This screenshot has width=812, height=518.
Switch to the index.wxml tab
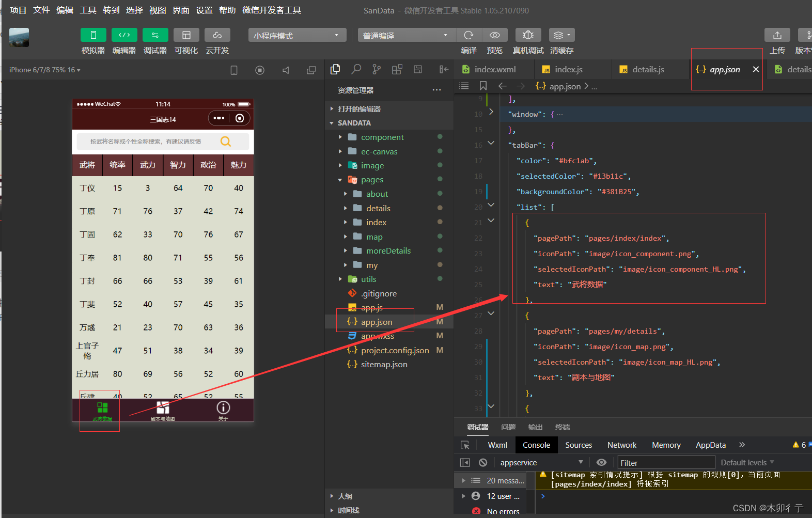point(494,69)
